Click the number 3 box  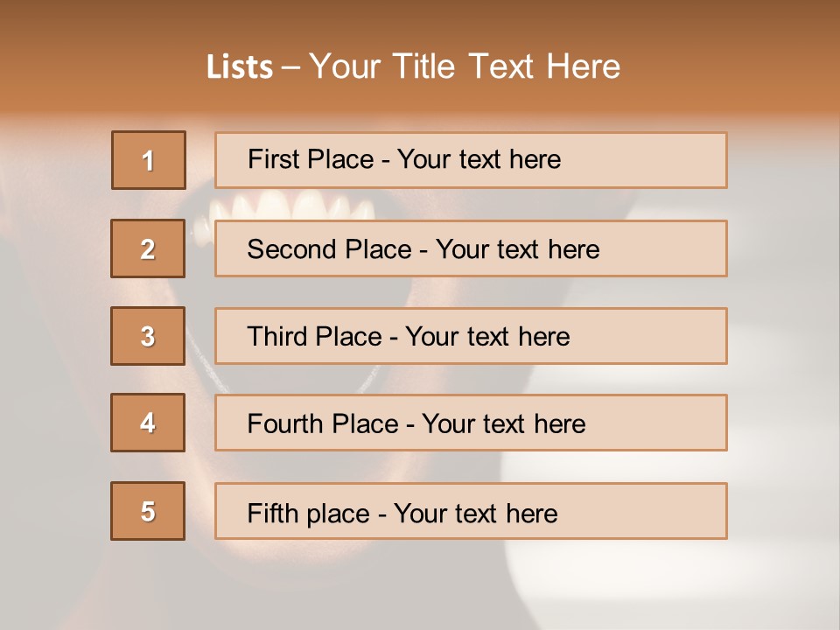coord(148,336)
